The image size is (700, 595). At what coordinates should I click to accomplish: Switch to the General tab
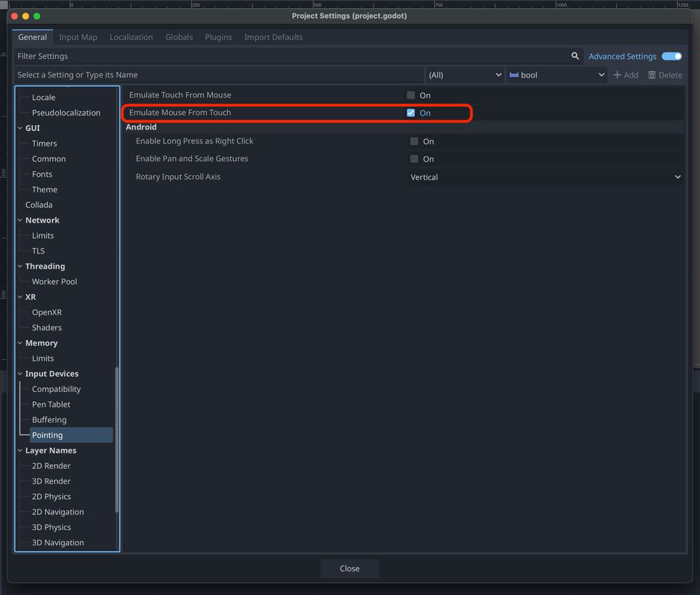point(33,37)
